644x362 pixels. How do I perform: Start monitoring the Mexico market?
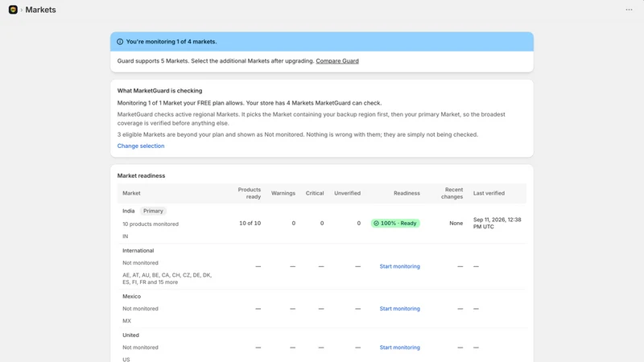[x=399, y=309]
